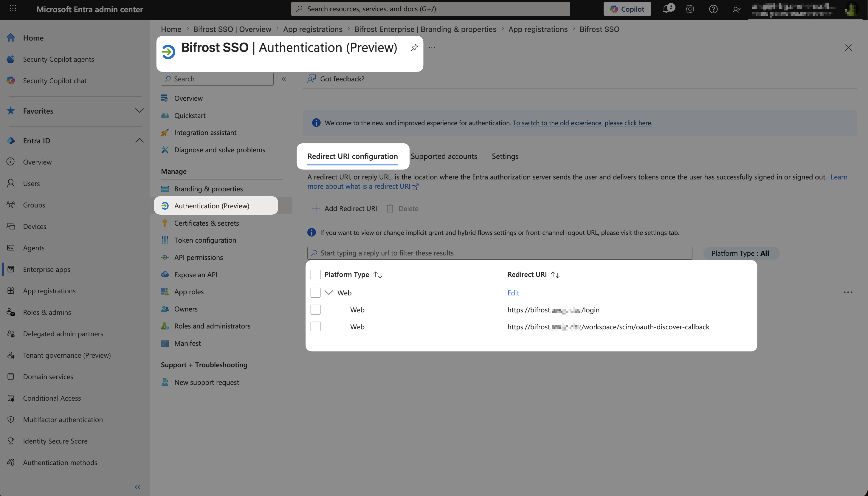Open Identity Secure Score
The height and width of the screenshot is (496, 868).
pyautogui.click(x=55, y=441)
